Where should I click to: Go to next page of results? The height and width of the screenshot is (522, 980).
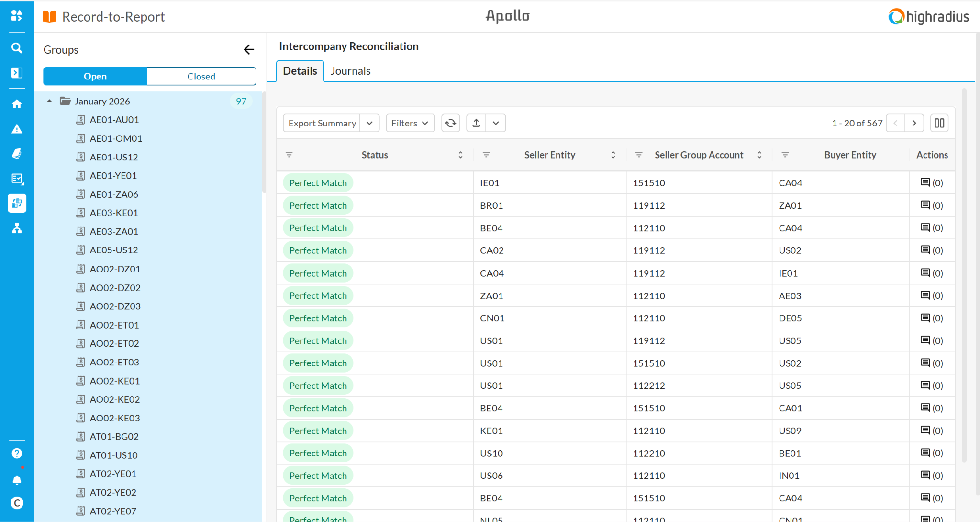pos(914,123)
